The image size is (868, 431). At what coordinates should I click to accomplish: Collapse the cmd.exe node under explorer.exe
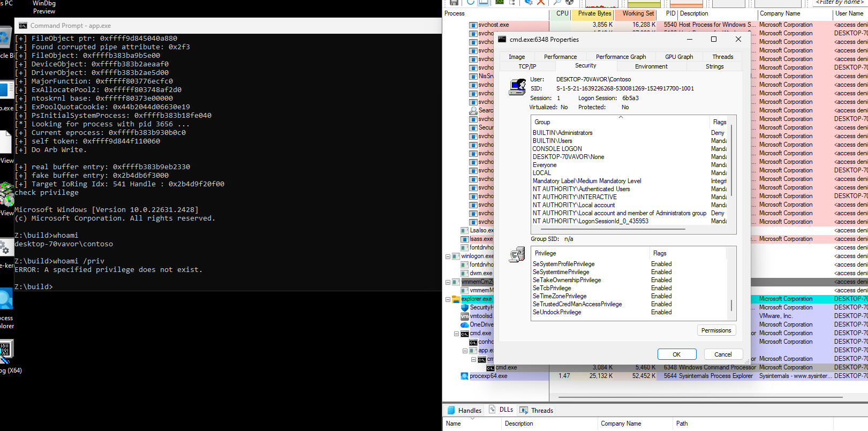pos(456,333)
